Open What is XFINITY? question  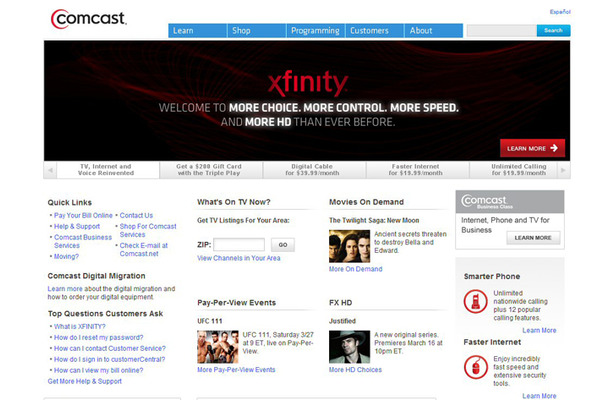pyautogui.click(x=80, y=326)
